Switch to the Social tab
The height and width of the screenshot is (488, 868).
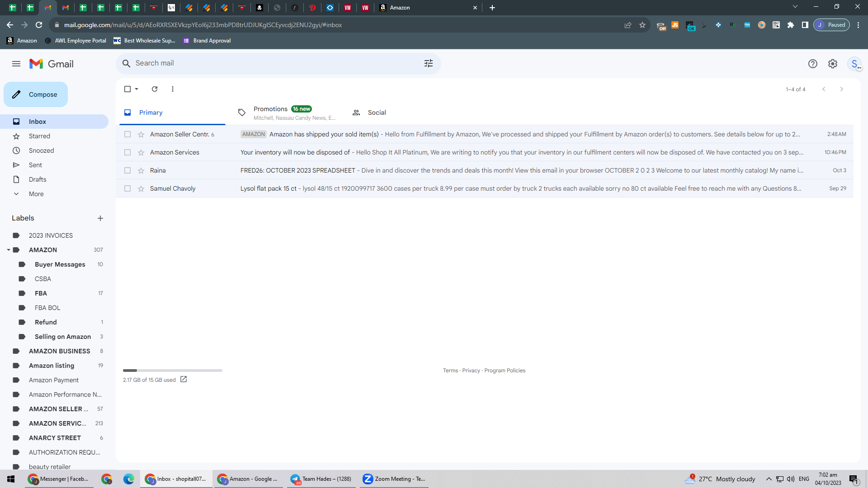(x=400, y=113)
